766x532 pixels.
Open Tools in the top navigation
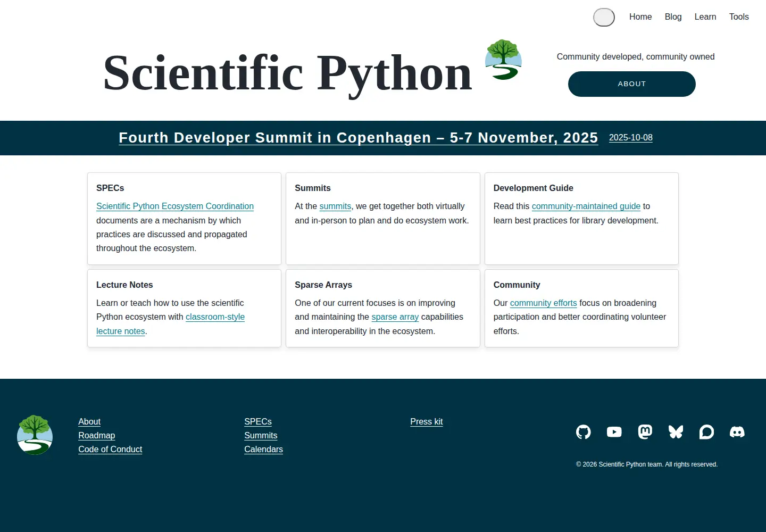pos(739,17)
